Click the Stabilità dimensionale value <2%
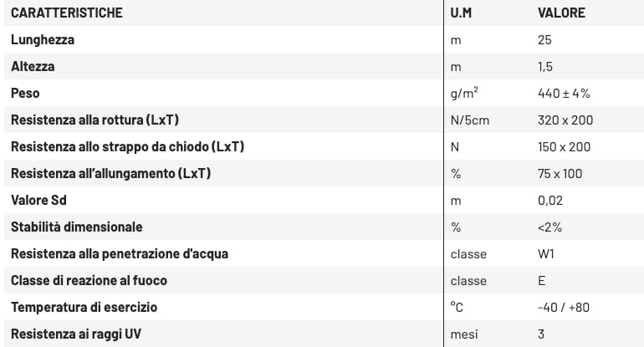The width and height of the screenshot is (644, 347). [549, 227]
